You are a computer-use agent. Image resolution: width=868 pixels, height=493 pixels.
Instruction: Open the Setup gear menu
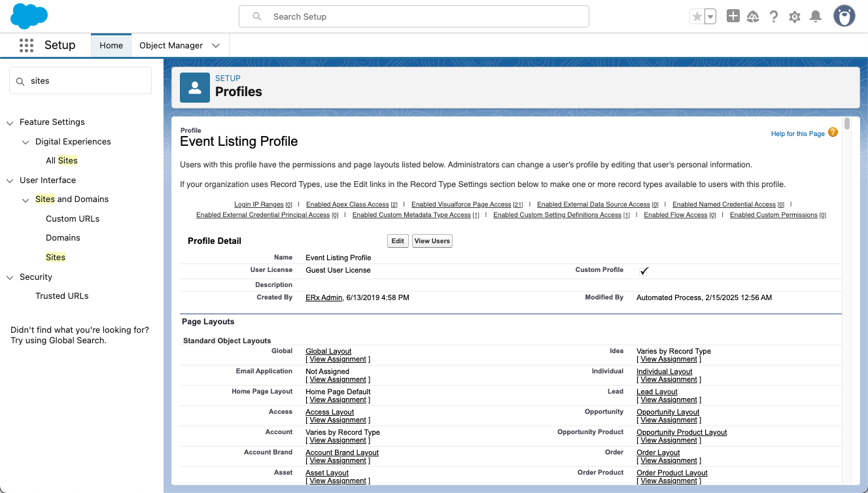coord(795,17)
